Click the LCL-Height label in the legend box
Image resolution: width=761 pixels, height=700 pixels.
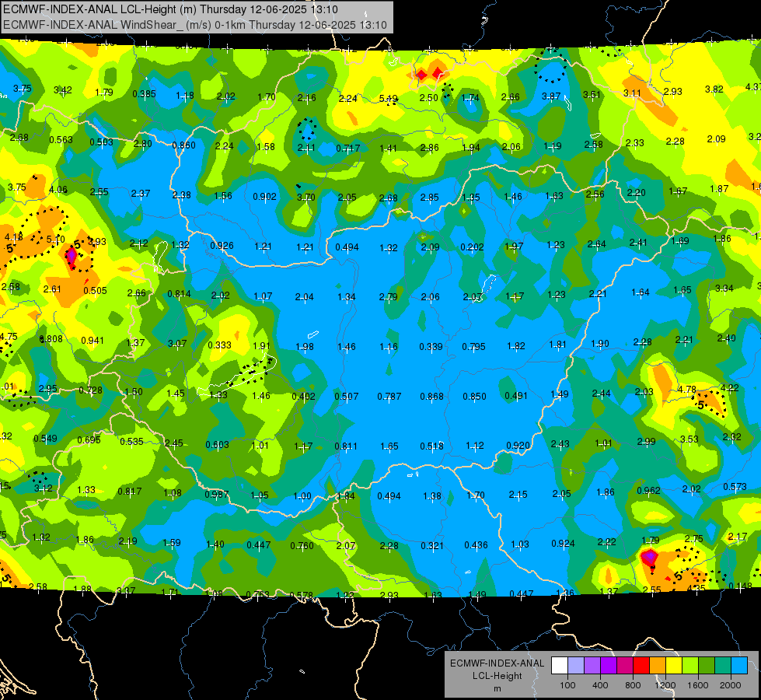(x=497, y=676)
